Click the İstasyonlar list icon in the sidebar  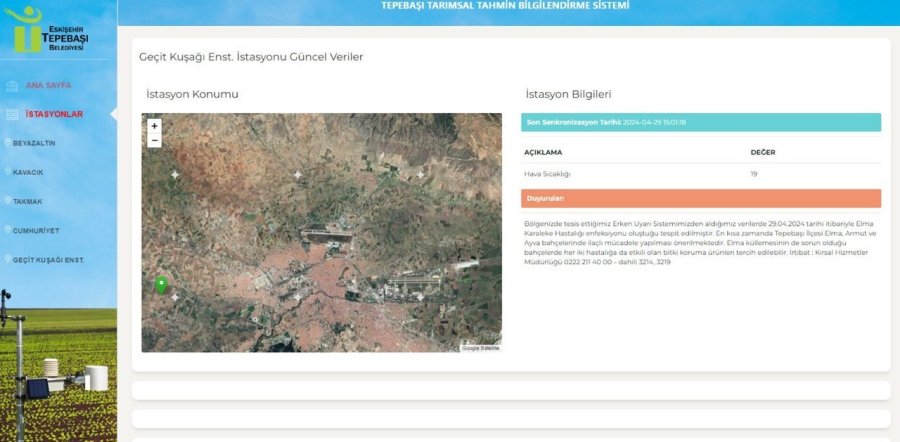pos(12,114)
